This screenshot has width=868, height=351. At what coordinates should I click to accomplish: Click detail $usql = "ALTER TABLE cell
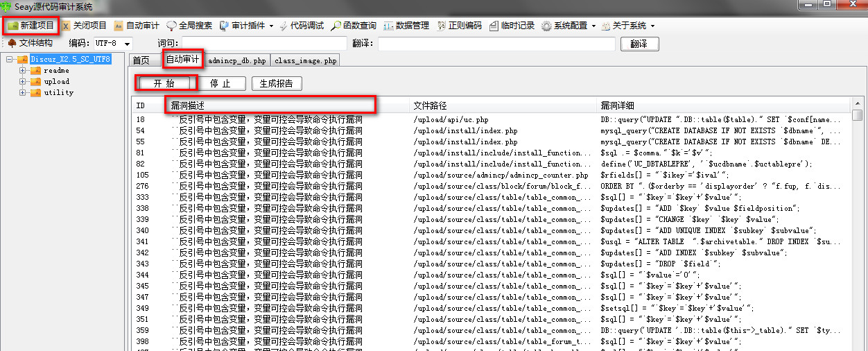point(721,241)
